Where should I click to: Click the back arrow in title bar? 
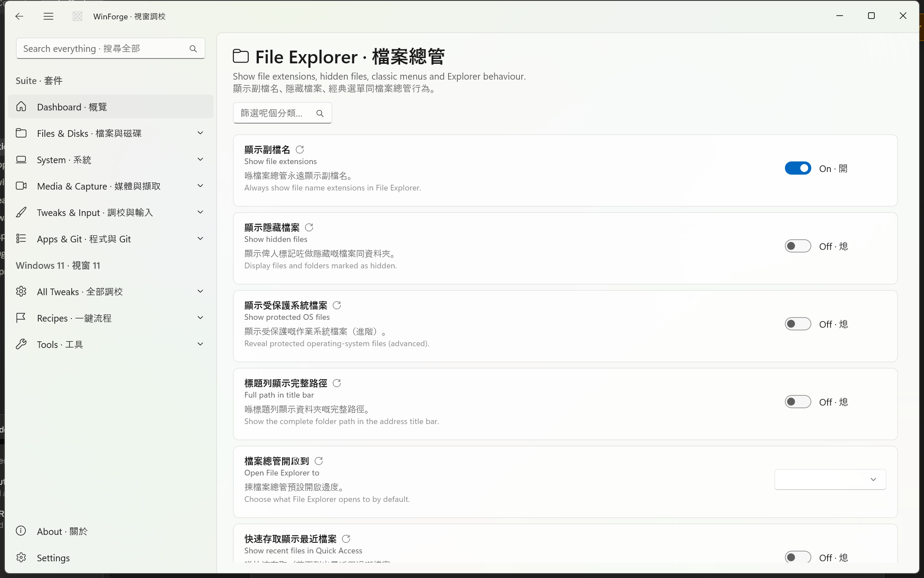click(19, 16)
